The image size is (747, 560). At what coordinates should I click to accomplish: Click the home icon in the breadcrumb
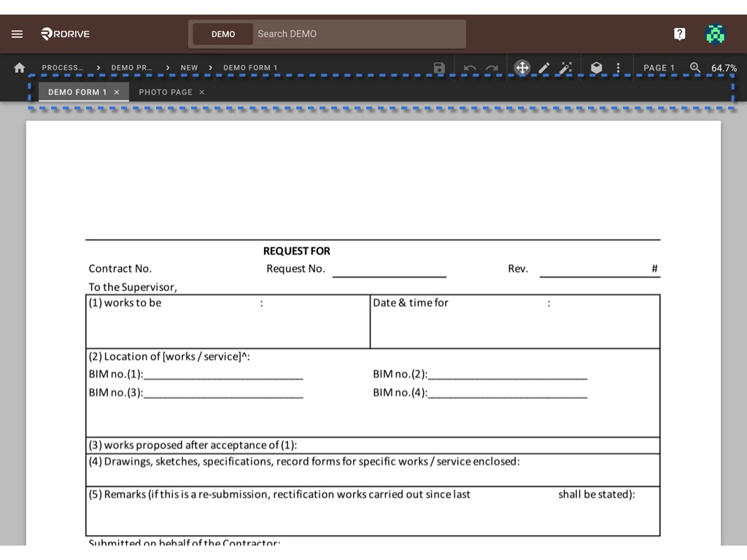tap(19, 67)
